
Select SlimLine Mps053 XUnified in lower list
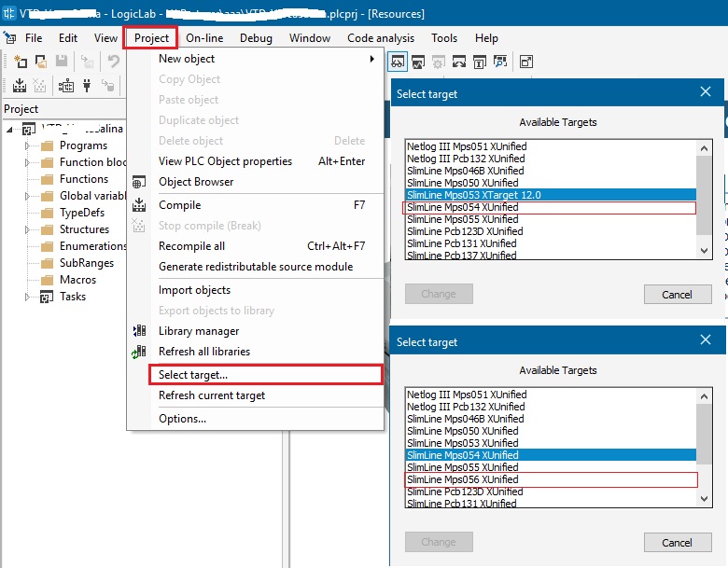pos(551,443)
